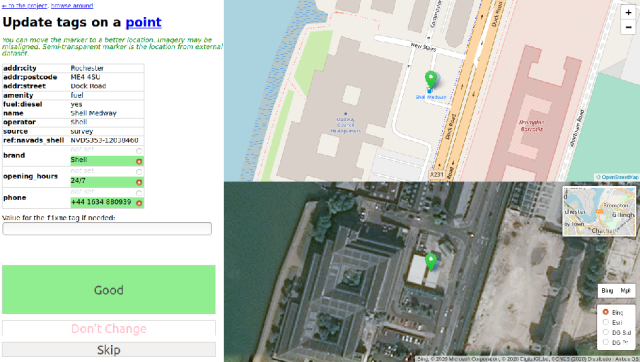Click the green marker on satellite imagery
The image size is (640, 362).
click(x=431, y=262)
